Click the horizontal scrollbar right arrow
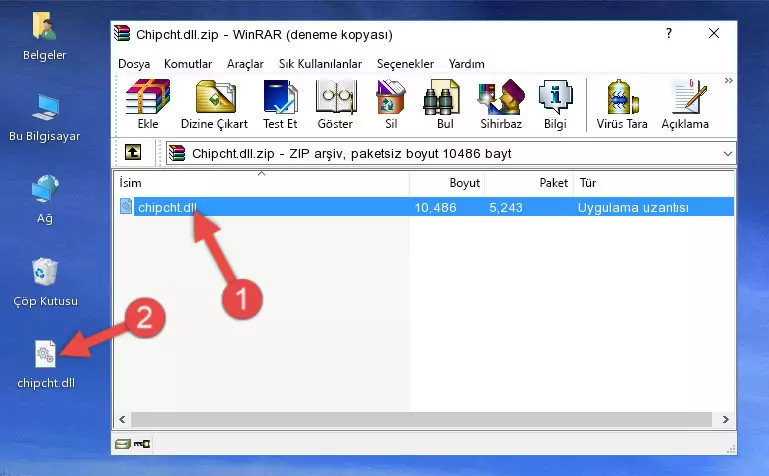Image resolution: width=769 pixels, height=476 pixels. [x=726, y=420]
